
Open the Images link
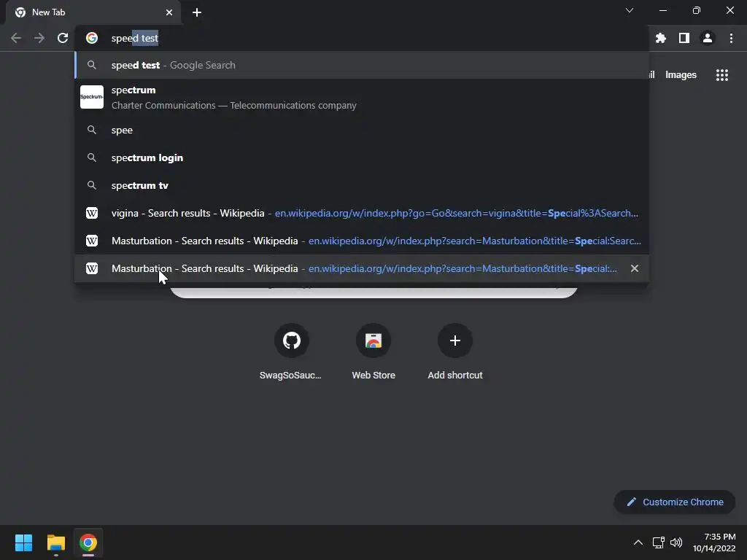click(681, 75)
